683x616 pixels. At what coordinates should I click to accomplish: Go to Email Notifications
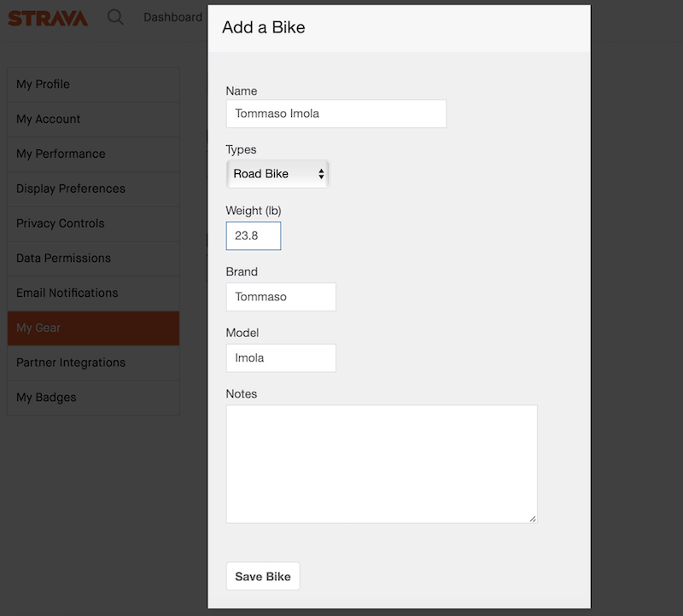(x=93, y=293)
